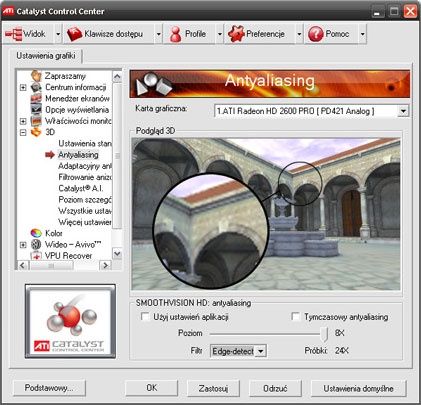Click the Profile person icon
421x405 pixels.
click(175, 34)
